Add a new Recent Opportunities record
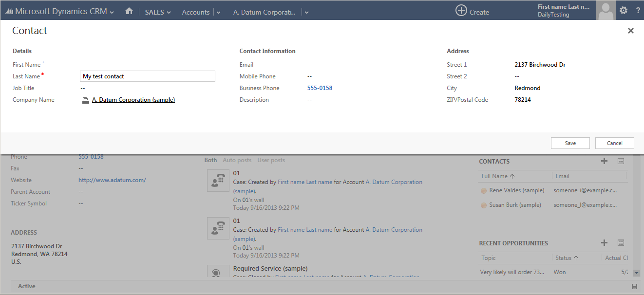This screenshot has width=644, height=295. (604, 243)
